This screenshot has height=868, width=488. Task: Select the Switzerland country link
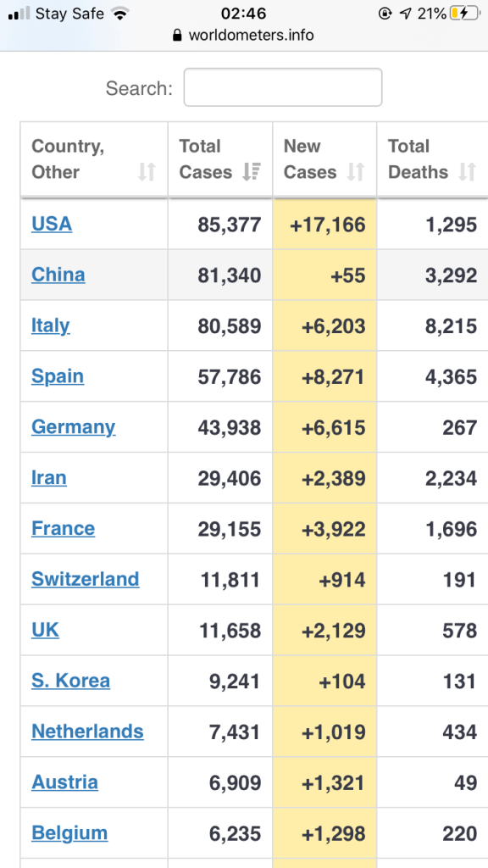[85, 579]
